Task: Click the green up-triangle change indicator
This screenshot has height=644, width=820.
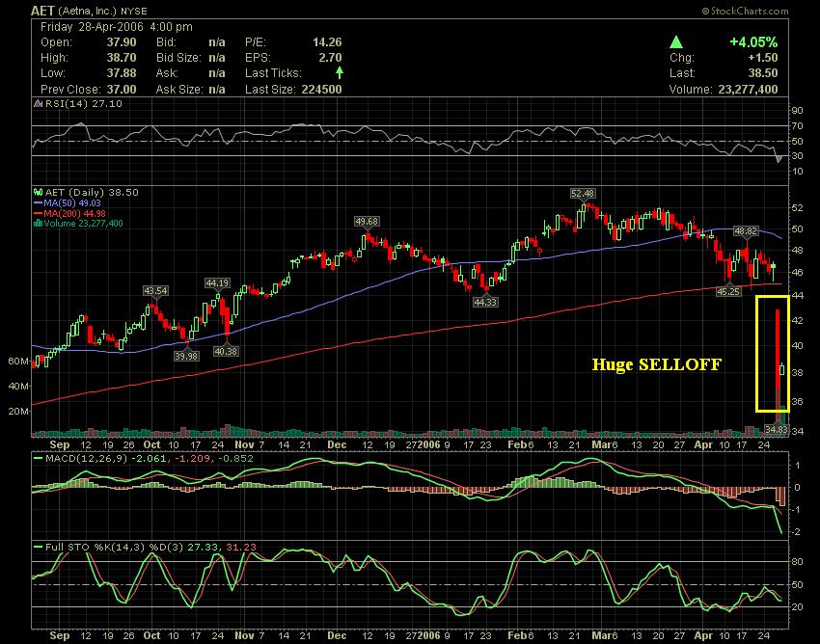Action: tap(676, 42)
